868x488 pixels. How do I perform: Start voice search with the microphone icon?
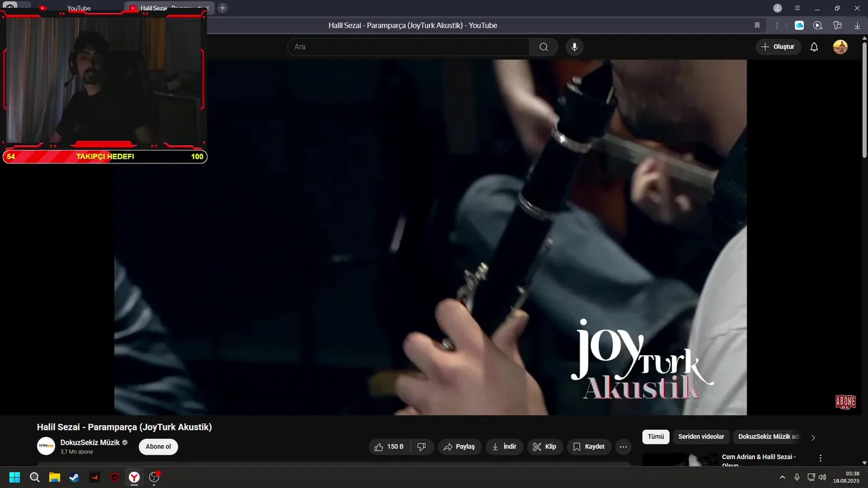point(574,47)
